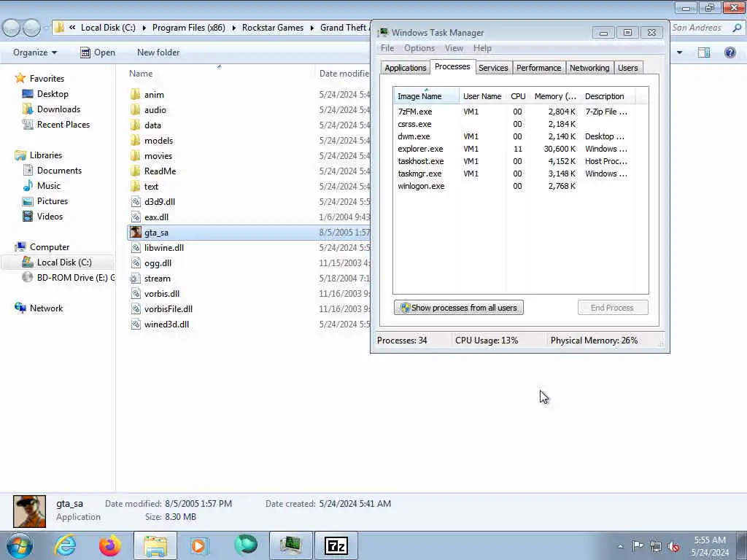
Task: Click the Open toolbar button
Action: (x=98, y=52)
